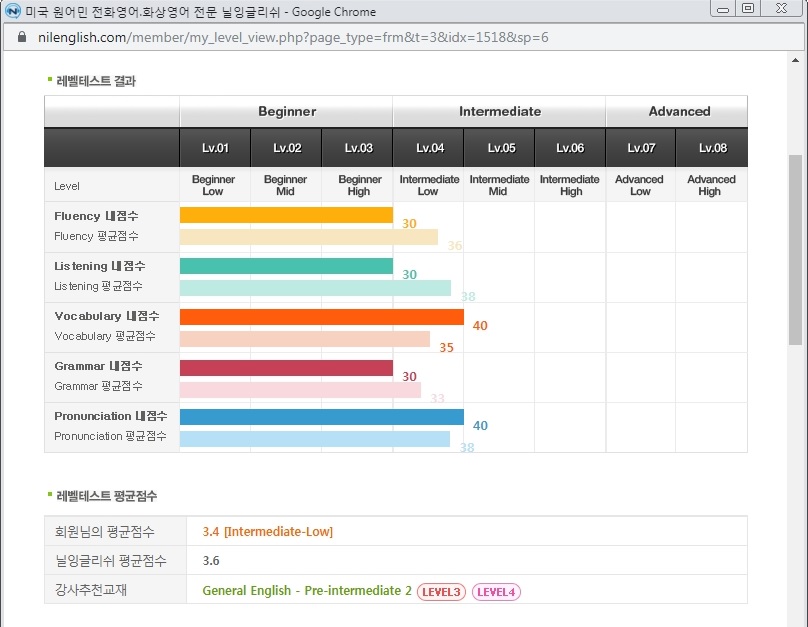
Task: Click the Beginner High level cell
Action: (x=359, y=185)
